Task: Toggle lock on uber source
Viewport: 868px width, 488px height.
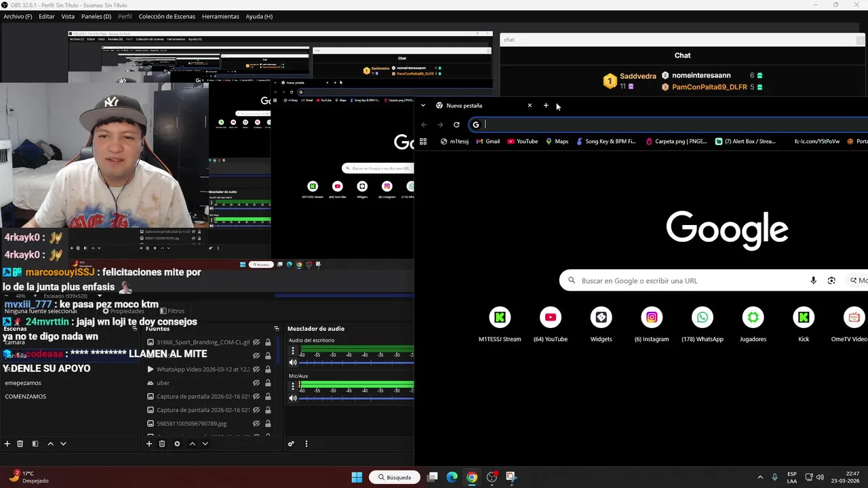Action: [x=268, y=383]
